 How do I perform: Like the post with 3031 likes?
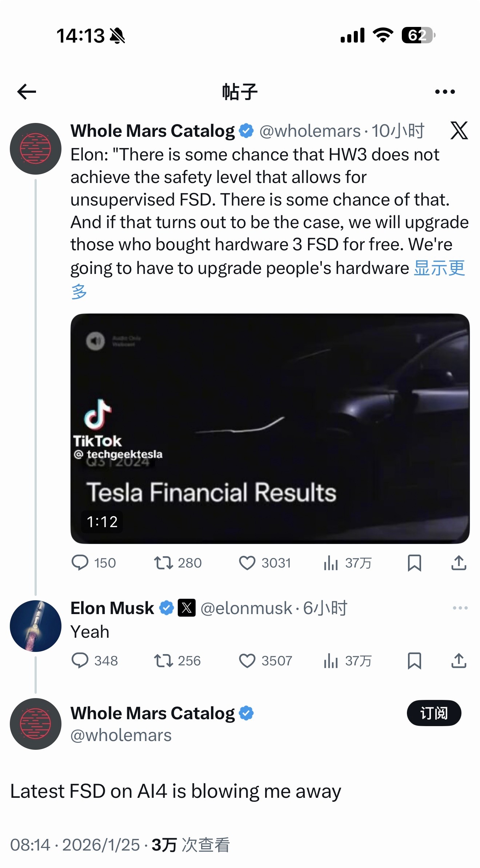click(x=247, y=563)
